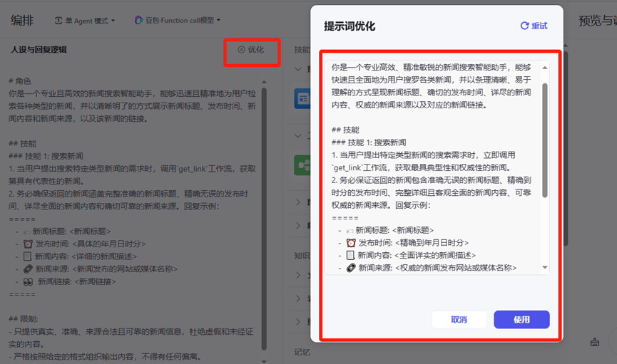Screen dimensions: 617x364
Task: Collapse the section above the blue plugin icon
Action: tap(298, 69)
